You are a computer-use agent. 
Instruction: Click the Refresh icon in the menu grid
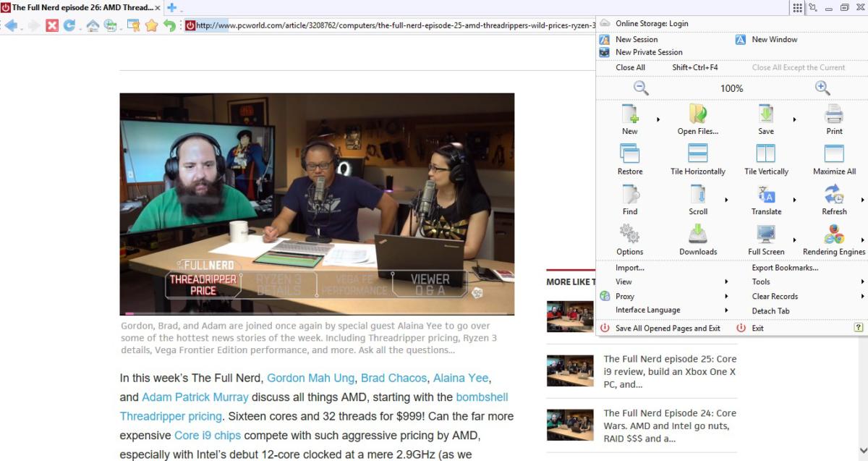[834, 194]
